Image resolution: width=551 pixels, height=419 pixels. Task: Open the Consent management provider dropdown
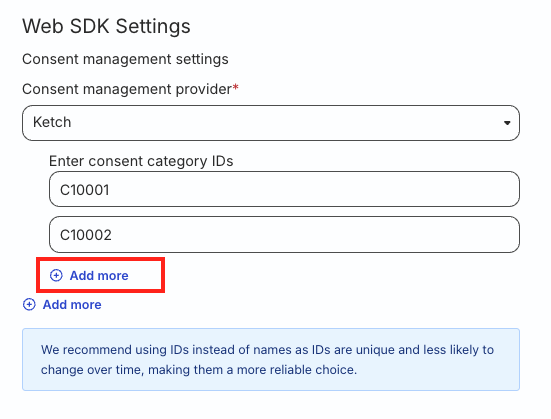click(271, 123)
